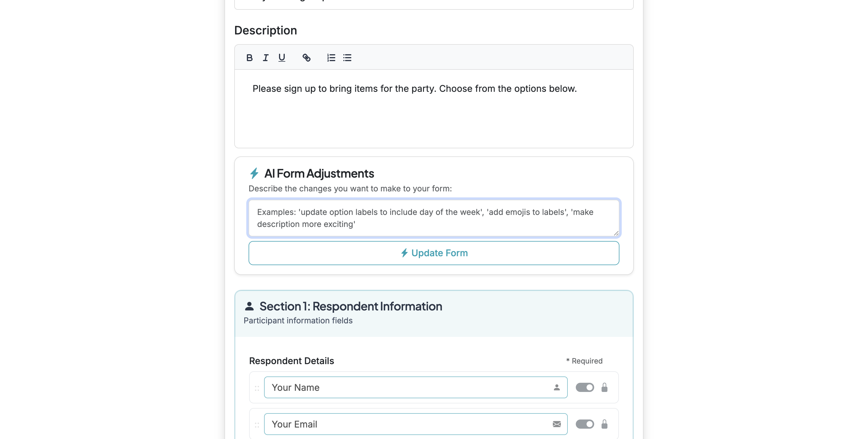Click the lightning bolt beside AI Form Adjustments
This screenshot has width=868, height=439.
click(254, 174)
